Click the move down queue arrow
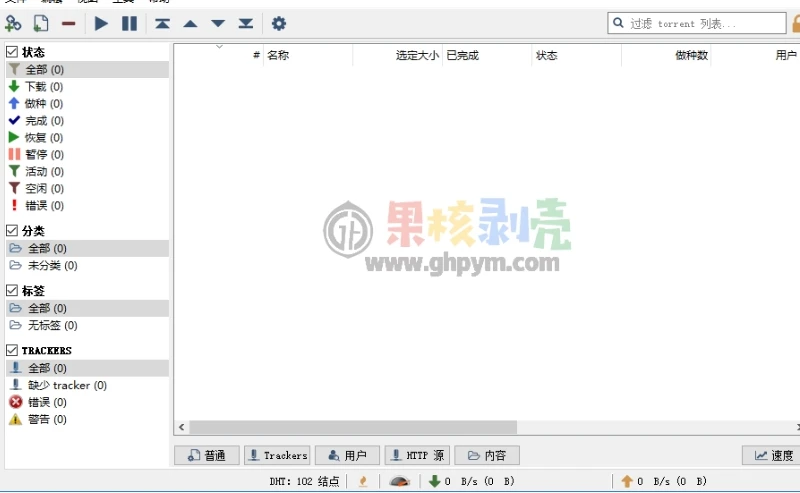This screenshot has height=493, width=800. coord(218,23)
